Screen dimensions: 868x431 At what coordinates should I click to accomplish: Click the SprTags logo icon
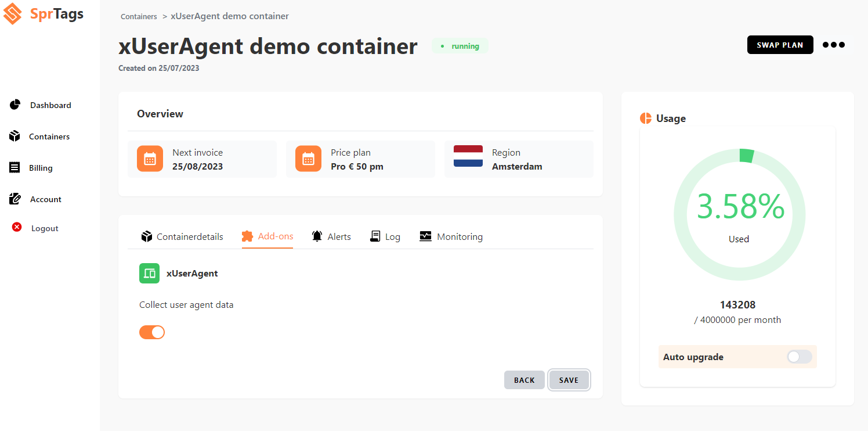tap(11, 13)
